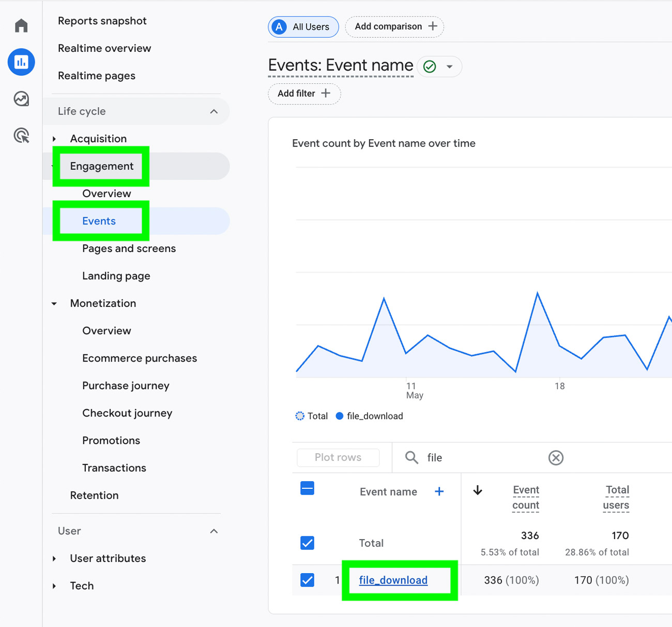Uncheck the file_download row checkbox

click(x=307, y=580)
